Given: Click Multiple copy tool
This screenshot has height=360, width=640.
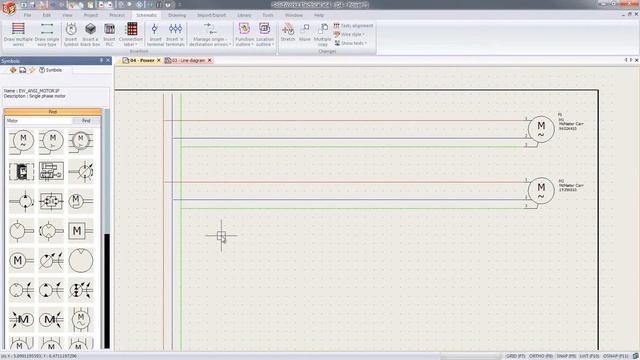Looking at the screenshot, I should pos(322,34).
